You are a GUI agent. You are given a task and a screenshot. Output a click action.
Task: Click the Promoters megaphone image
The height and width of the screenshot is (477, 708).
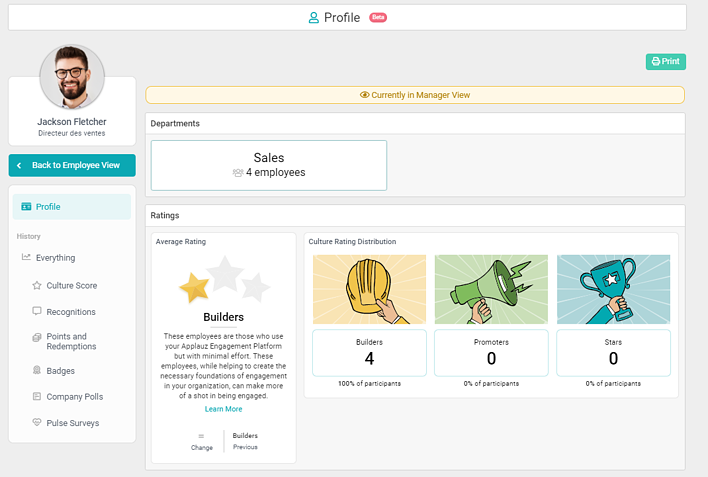[x=491, y=289]
